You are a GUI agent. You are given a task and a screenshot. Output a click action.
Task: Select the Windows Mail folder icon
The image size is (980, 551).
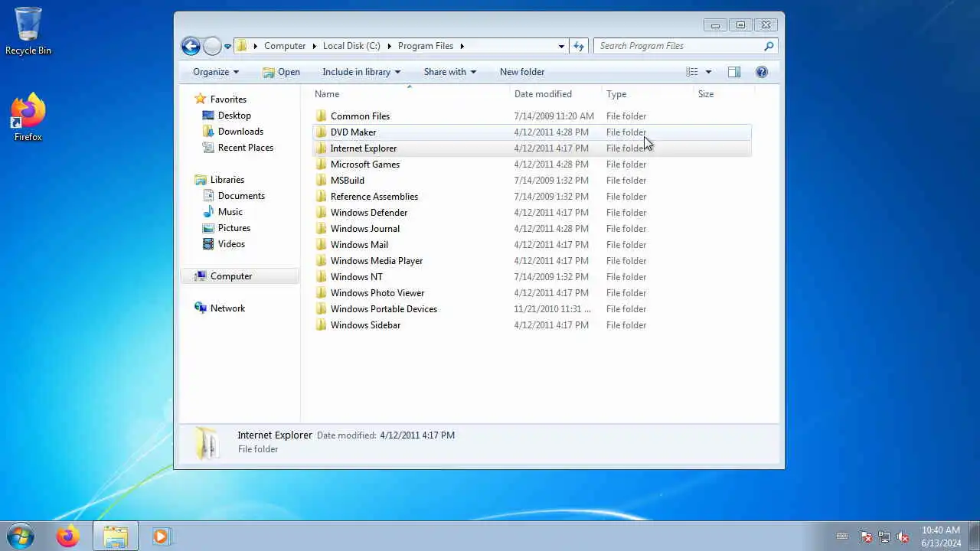pyautogui.click(x=322, y=245)
